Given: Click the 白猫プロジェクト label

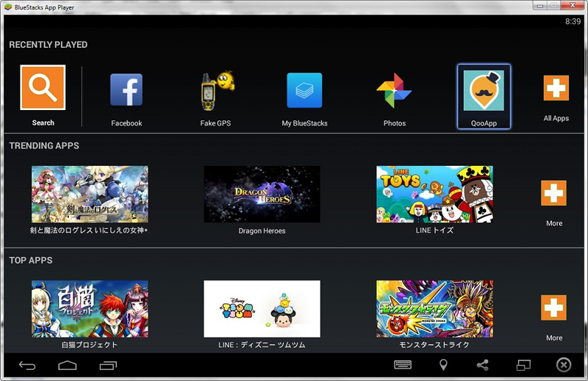Looking at the screenshot, I should [x=89, y=344].
